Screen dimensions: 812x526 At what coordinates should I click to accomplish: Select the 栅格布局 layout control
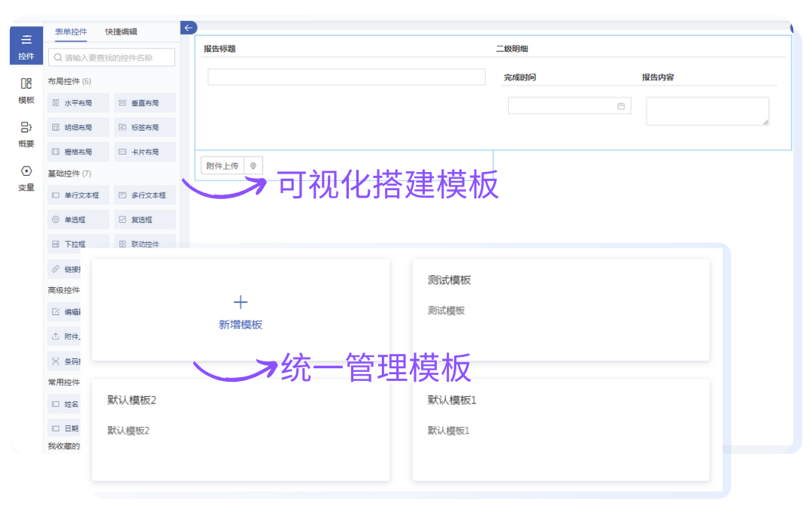pos(78,152)
